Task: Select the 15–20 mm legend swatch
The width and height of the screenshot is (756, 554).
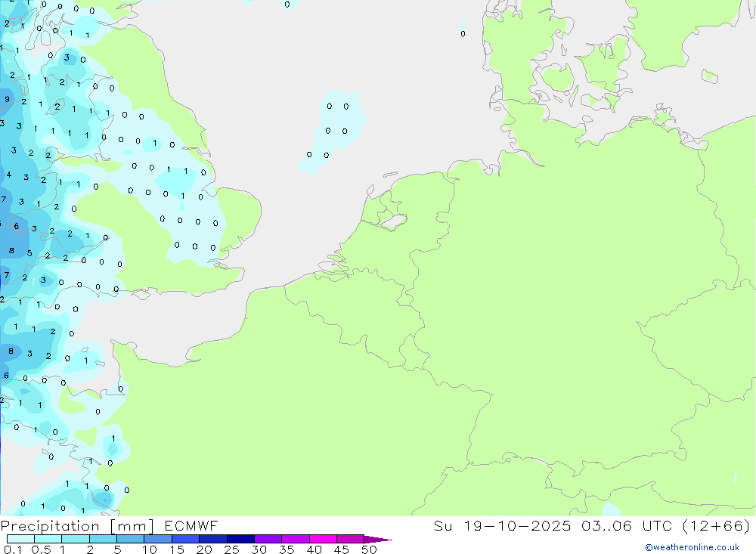Action: [x=186, y=539]
